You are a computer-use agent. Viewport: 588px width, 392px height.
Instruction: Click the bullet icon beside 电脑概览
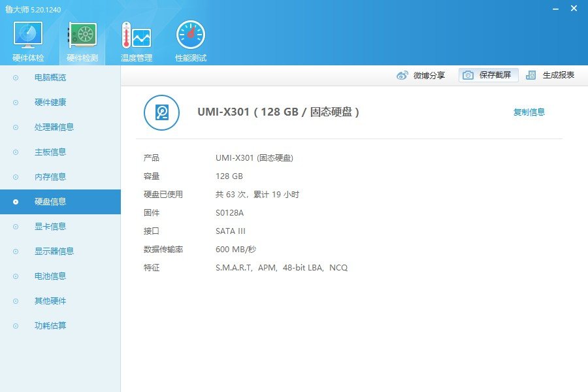(x=16, y=78)
